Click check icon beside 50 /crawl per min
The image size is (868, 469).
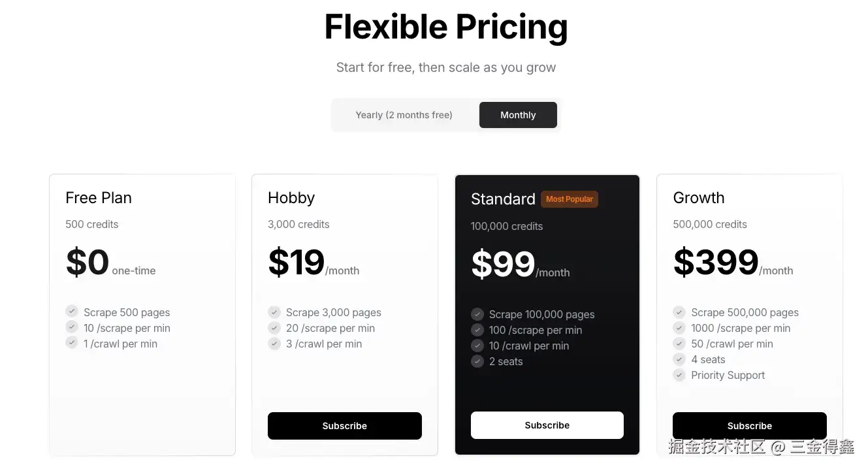pos(679,343)
